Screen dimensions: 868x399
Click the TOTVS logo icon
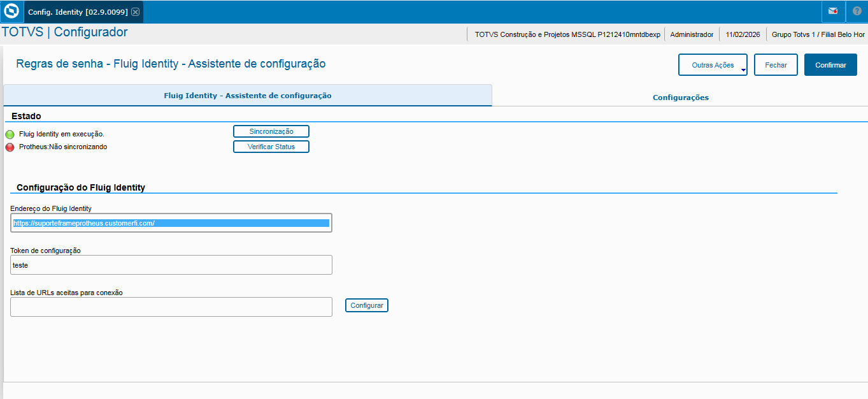11,11
